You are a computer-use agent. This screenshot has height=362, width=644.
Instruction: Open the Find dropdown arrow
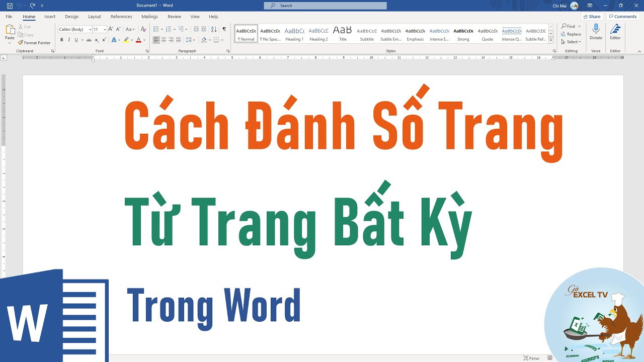(580, 26)
